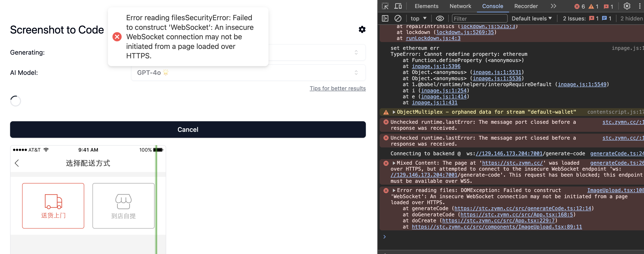The image size is (644, 254).
Task: Expand the 'Error reading files: DOMException' message
Action: tap(394, 190)
